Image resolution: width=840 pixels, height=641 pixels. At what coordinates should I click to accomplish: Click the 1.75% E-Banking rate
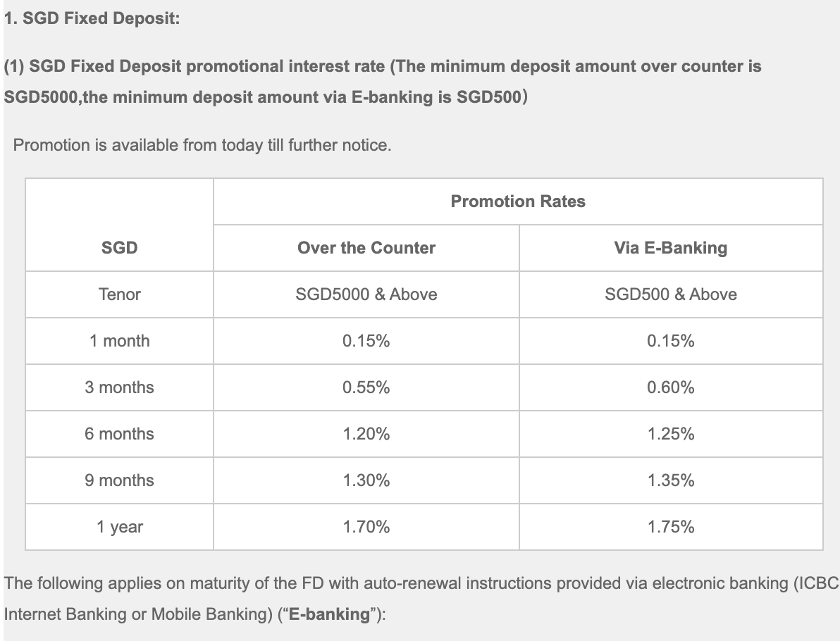(671, 527)
